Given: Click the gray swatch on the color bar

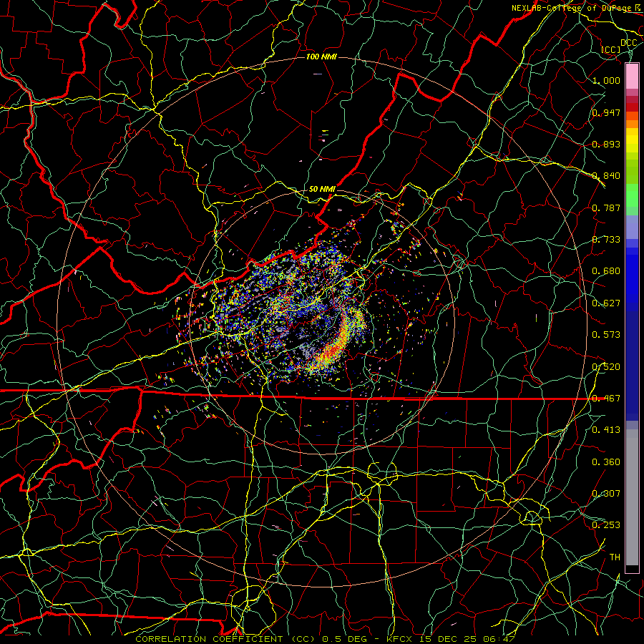Looking at the screenshot, I should [632, 497].
